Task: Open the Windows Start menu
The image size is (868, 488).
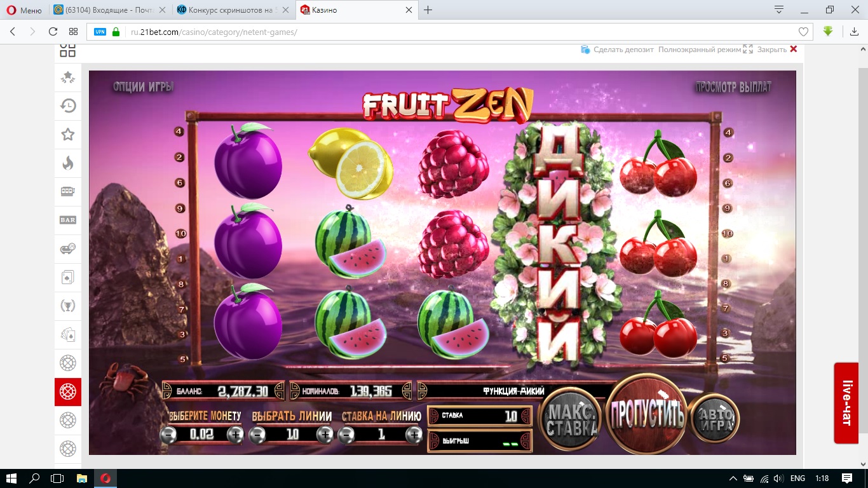Action: coord(12,478)
